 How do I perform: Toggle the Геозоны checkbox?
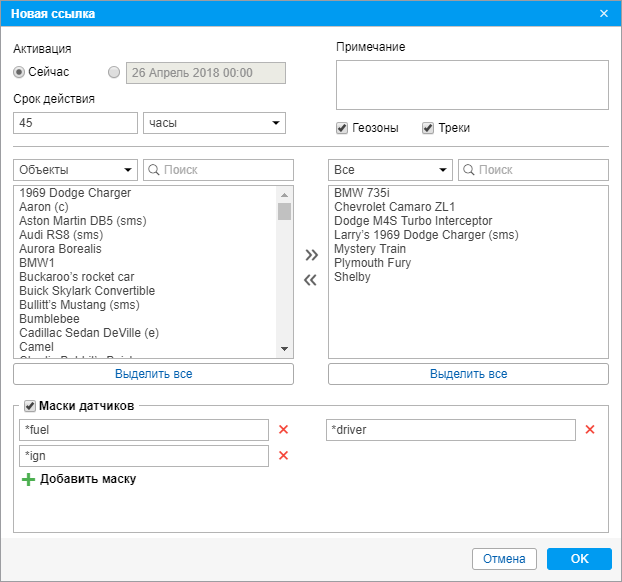point(342,128)
